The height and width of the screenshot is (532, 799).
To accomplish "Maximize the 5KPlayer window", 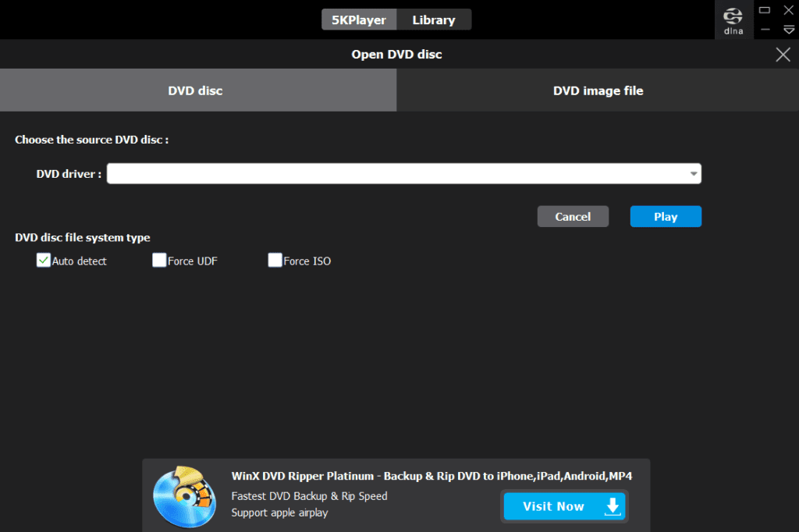I will pyautogui.click(x=765, y=9).
